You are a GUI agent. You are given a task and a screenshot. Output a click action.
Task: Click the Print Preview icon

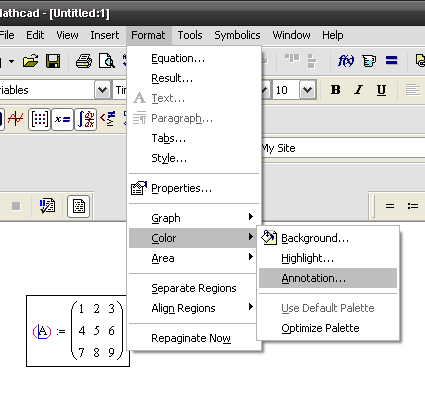pyautogui.click(x=107, y=61)
